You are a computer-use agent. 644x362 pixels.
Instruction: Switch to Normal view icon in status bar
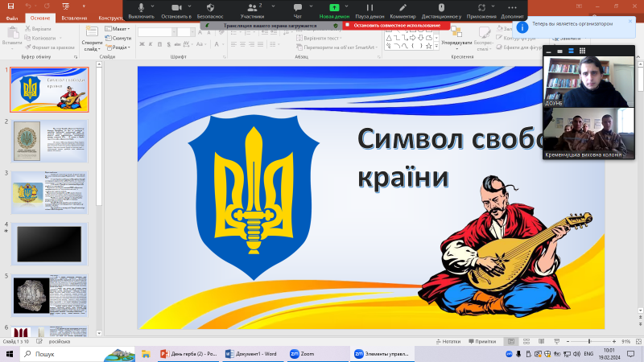pos(511,341)
